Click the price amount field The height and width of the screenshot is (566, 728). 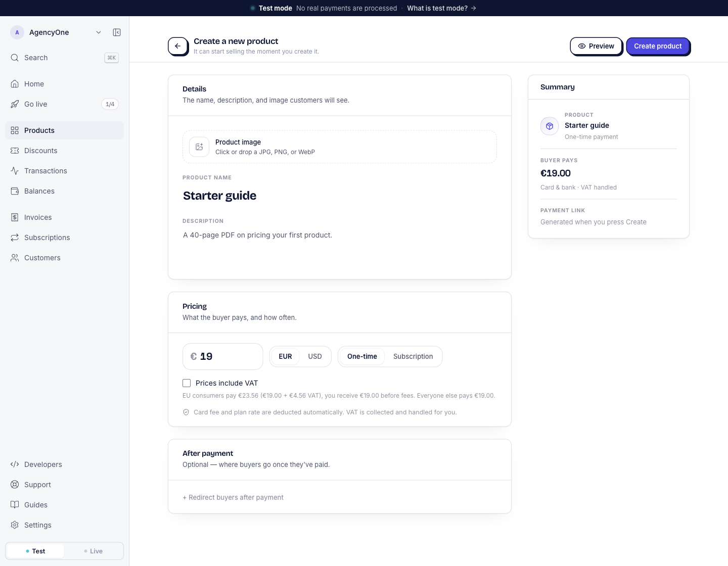(222, 356)
